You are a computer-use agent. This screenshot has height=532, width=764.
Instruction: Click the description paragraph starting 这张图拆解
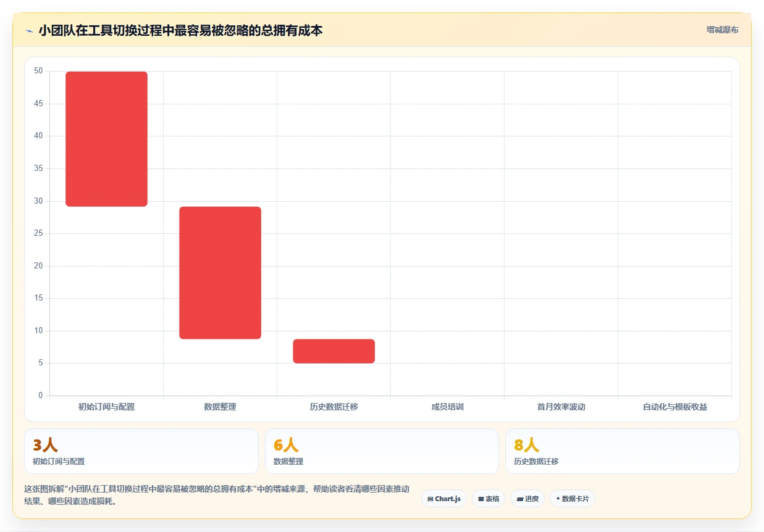pos(217,495)
